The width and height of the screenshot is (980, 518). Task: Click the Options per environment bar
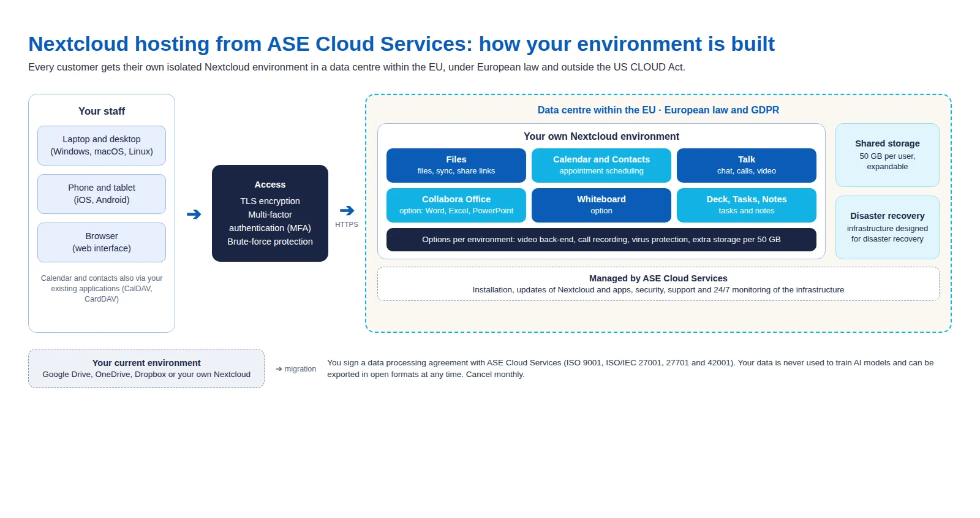(601, 240)
